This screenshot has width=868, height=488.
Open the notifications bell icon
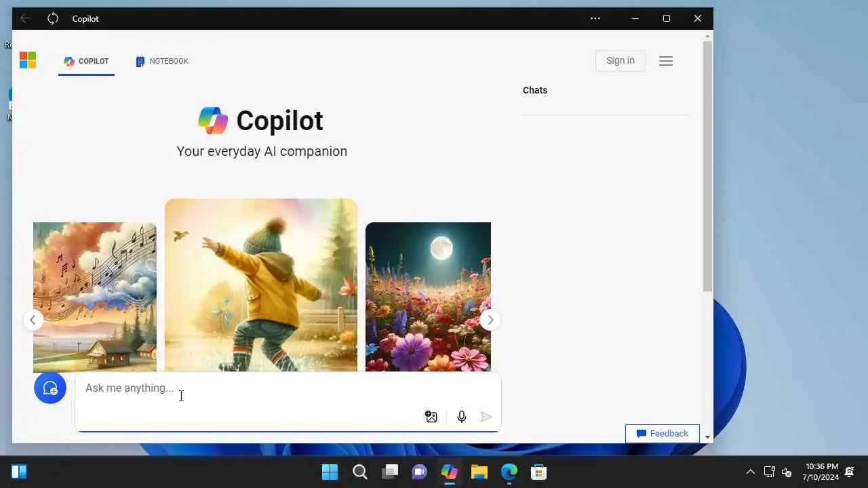click(x=850, y=472)
